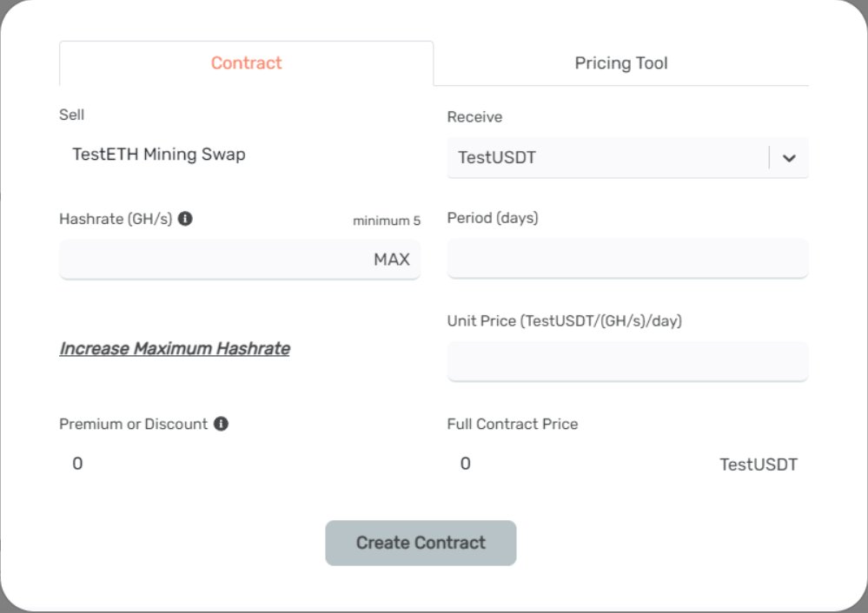This screenshot has height=613, width=868.
Task: Click the Premium or Discount value 0
Action: coord(77,464)
